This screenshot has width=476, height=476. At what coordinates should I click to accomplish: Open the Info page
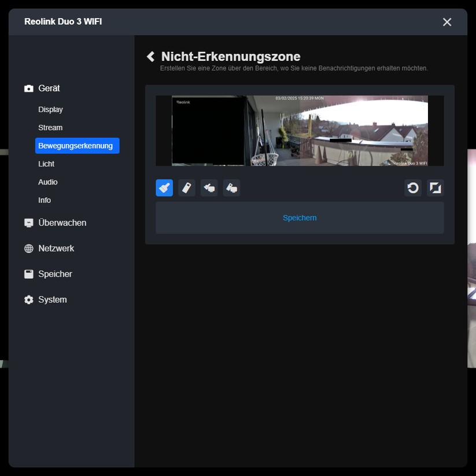(45, 200)
